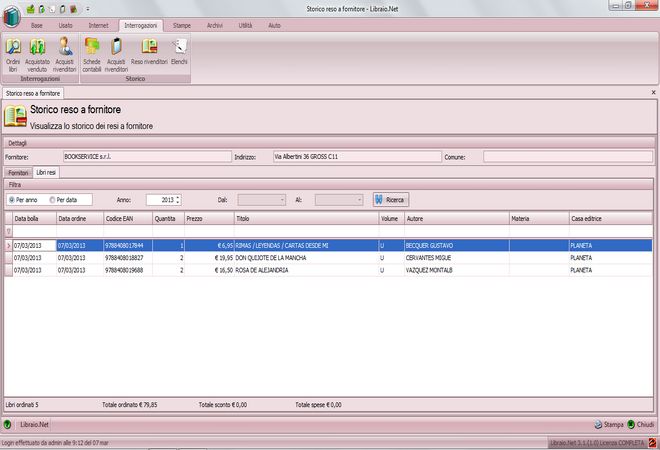Sort the table by Titolo column header

(305, 217)
